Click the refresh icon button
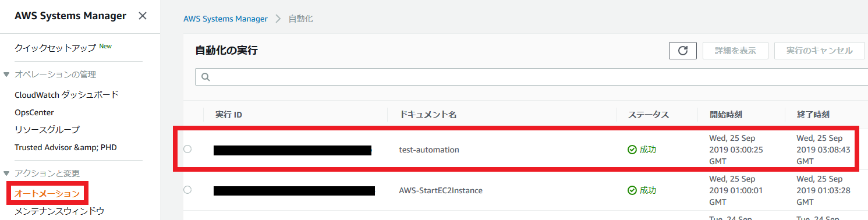 (x=683, y=51)
